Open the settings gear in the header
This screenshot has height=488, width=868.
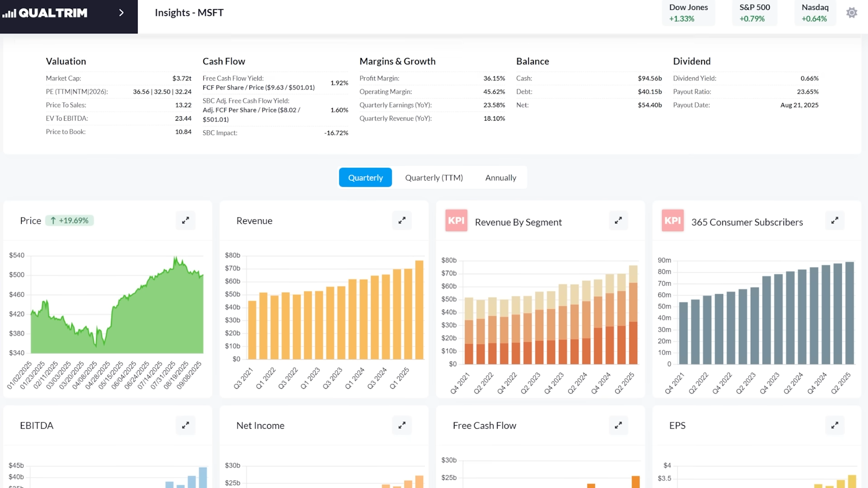(852, 13)
